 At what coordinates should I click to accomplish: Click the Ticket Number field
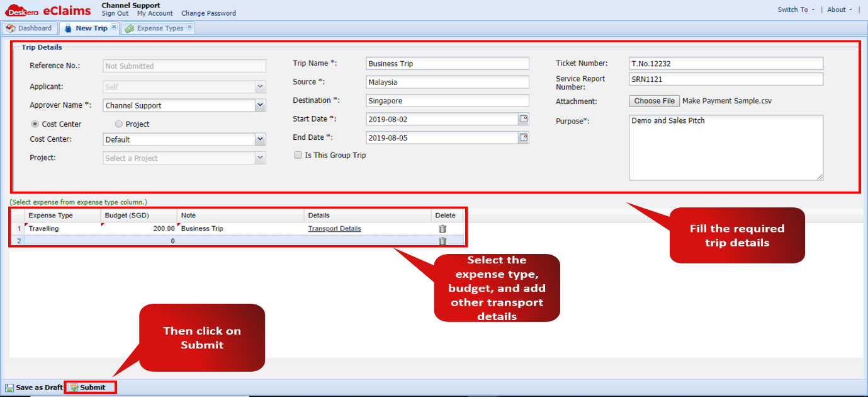(x=726, y=63)
